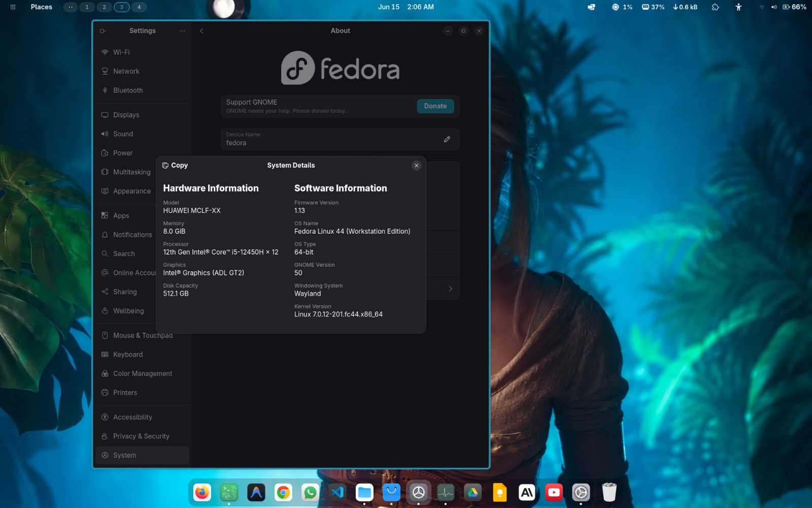Image resolution: width=812 pixels, height=508 pixels.
Task: Open the Sound settings
Action: point(142,134)
